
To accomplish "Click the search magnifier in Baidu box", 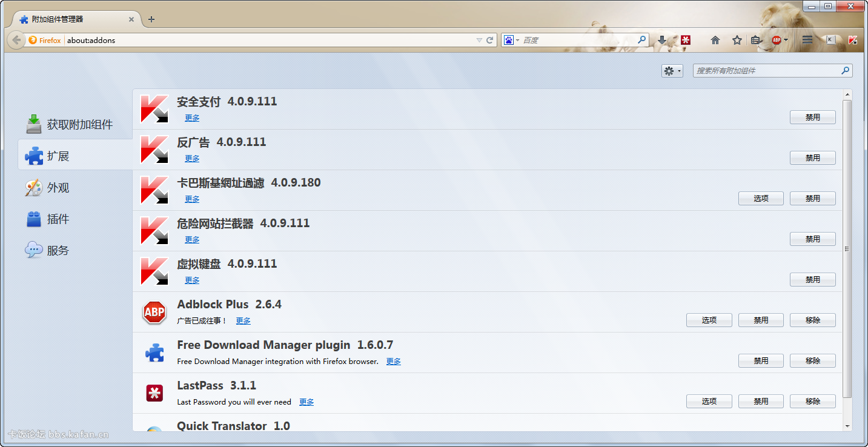I will pyautogui.click(x=642, y=40).
